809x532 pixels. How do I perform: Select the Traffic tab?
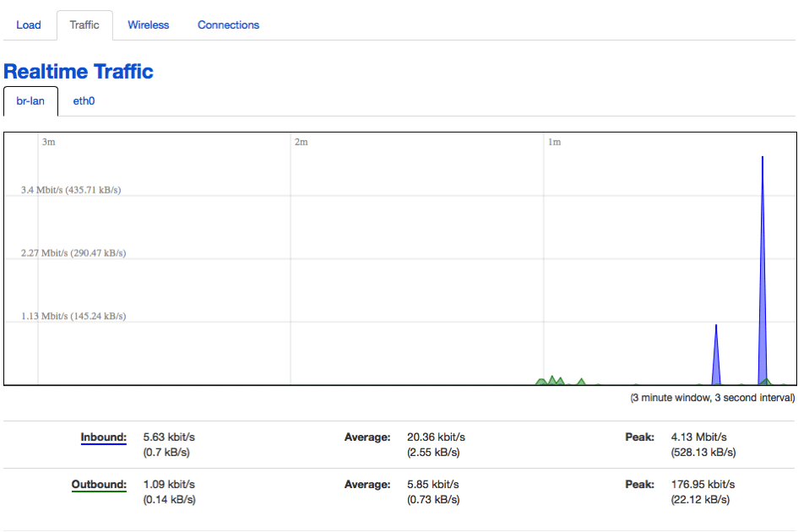pos(84,25)
